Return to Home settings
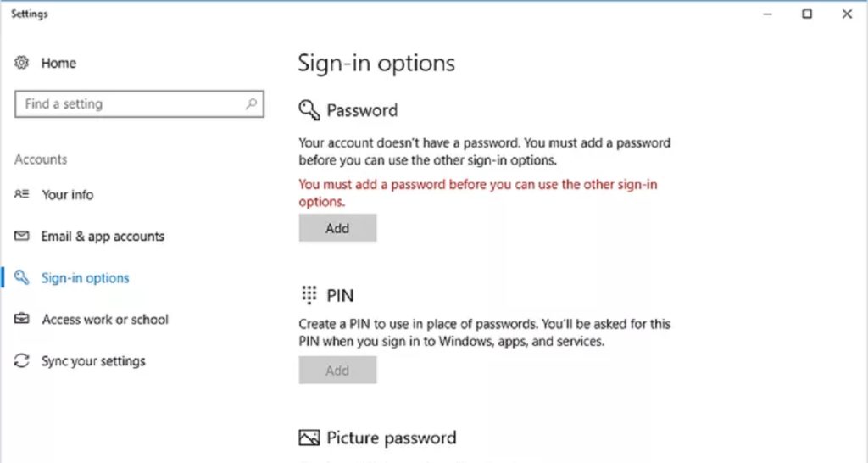The width and height of the screenshot is (868, 463). [58, 64]
